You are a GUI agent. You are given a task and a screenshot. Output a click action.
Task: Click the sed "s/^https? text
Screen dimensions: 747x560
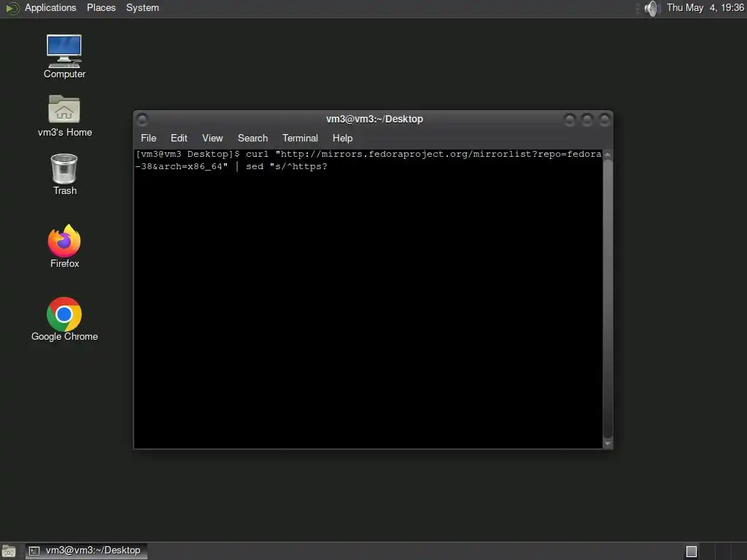(x=286, y=167)
